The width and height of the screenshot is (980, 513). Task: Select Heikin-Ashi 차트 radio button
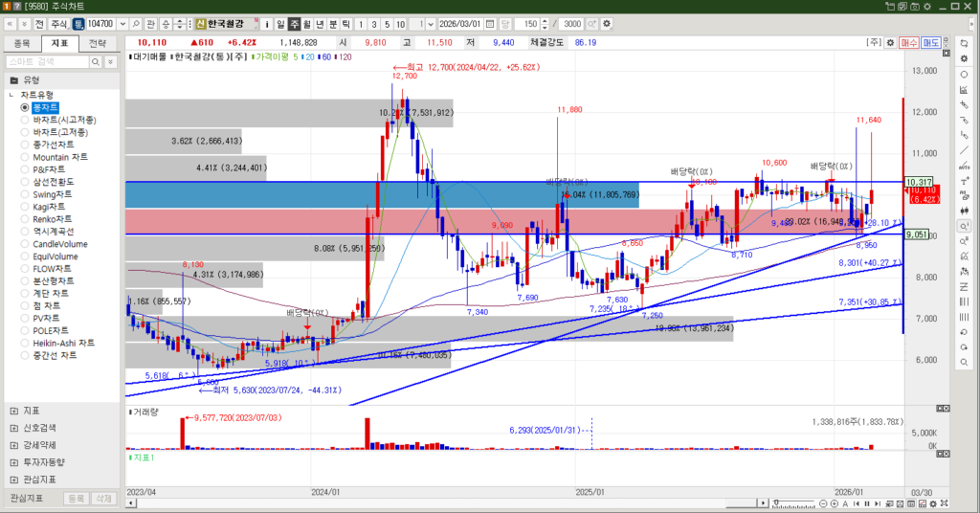pos(25,343)
